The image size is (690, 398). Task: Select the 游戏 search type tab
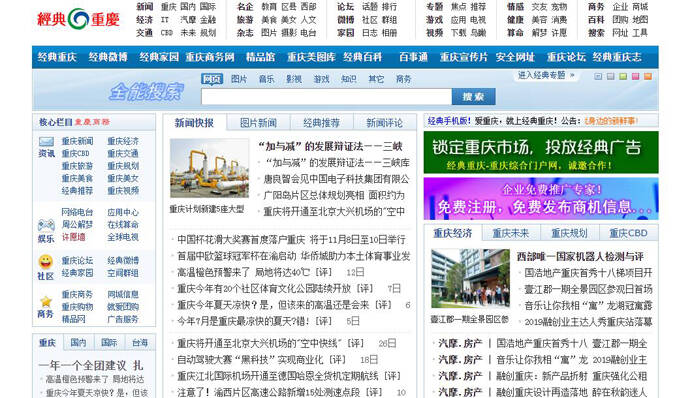[x=321, y=79]
